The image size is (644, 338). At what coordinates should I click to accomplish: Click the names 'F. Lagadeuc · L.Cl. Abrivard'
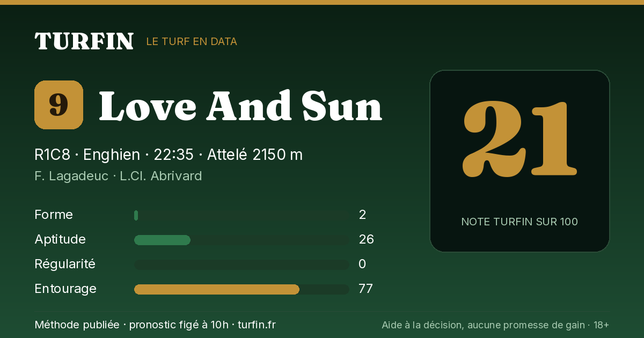(118, 176)
